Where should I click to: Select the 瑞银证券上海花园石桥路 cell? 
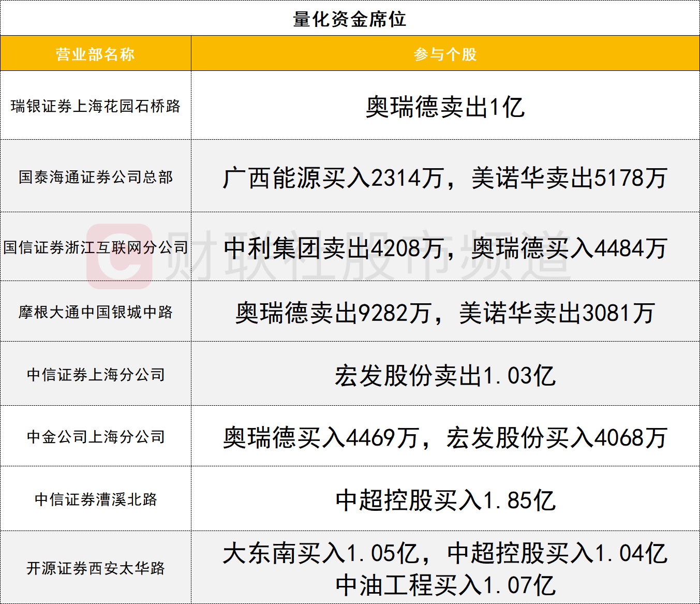click(x=95, y=106)
